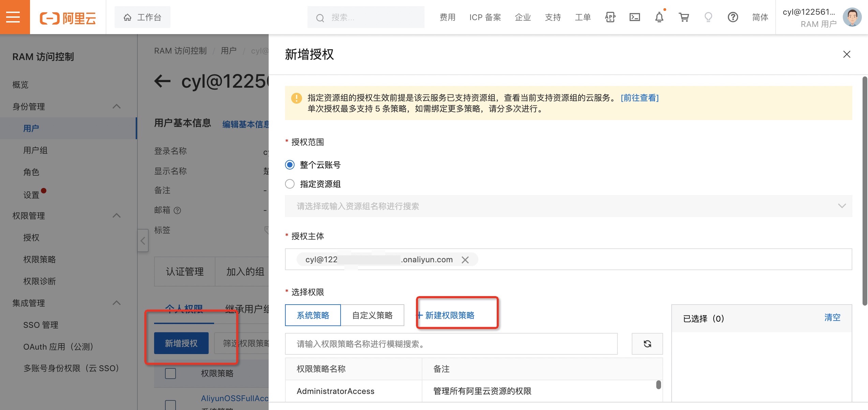The height and width of the screenshot is (410, 868).
Task: Open the notifications bell
Action: point(659,17)
